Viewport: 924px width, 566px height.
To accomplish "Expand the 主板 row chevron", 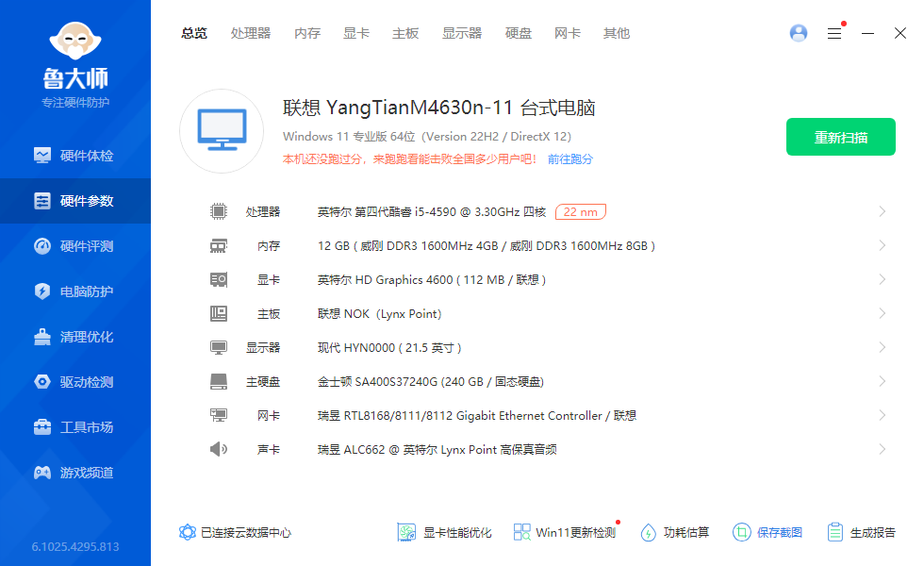I will 883,313.
